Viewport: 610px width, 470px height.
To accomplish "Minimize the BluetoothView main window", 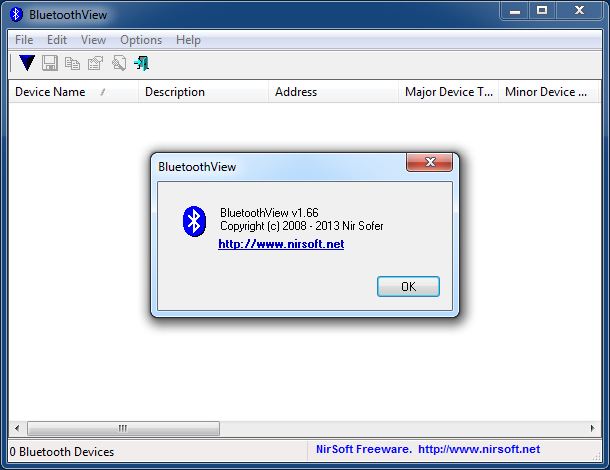I will (x=514, y=11).
